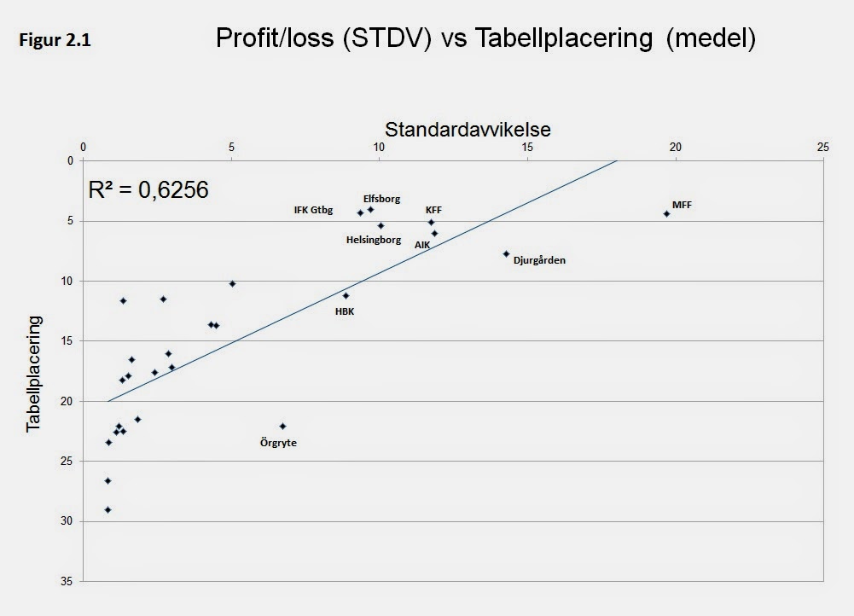Click the Elfsborg data point

370,209
